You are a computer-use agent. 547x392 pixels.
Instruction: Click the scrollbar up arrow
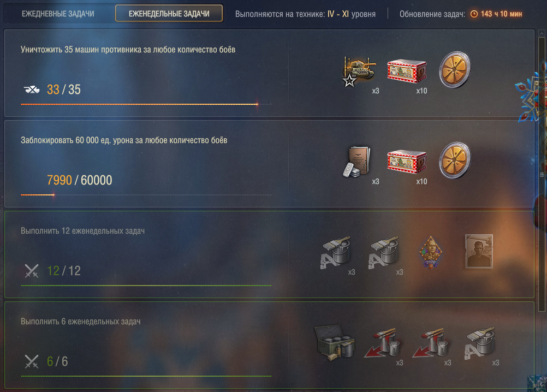pos(542,33)
